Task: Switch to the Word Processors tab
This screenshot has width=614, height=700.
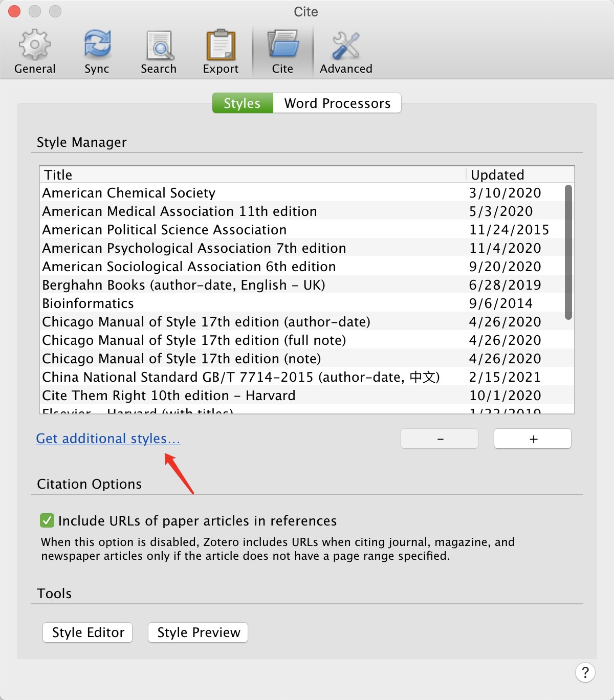Action: click(x=337, y=103)
